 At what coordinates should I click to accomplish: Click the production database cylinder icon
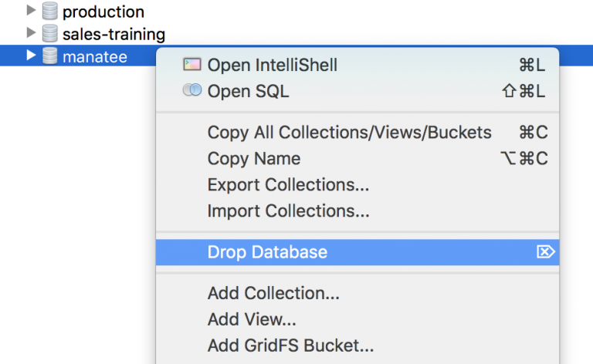[x=50, y=12]
